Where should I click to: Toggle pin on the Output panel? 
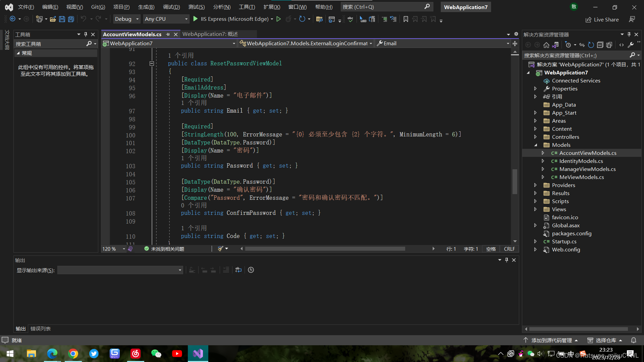click(506, 260)
